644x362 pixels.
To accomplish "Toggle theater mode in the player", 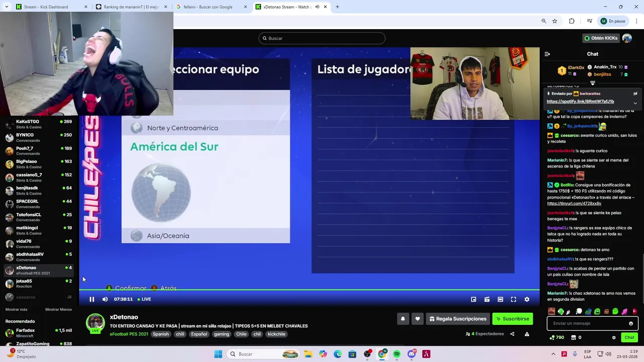I will [x=500, y=299].
